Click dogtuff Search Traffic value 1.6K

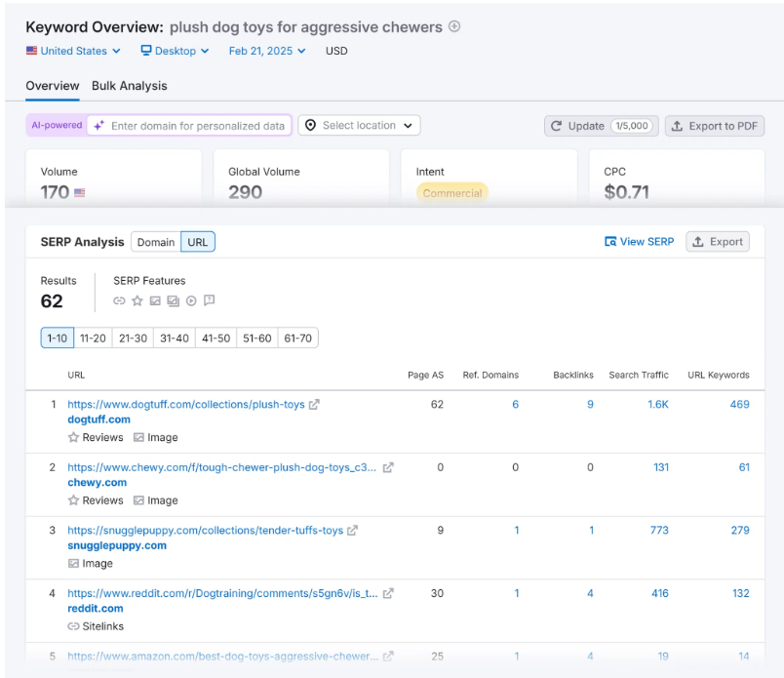point(658,404)
